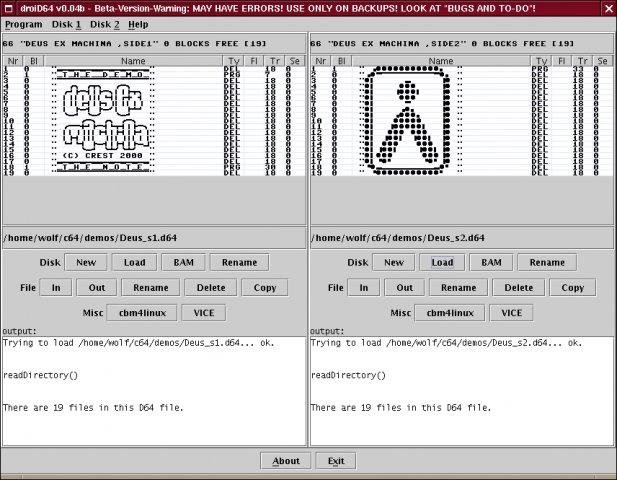Open the Disk 1 menu

pyautogui.click(x=66, y=24)
